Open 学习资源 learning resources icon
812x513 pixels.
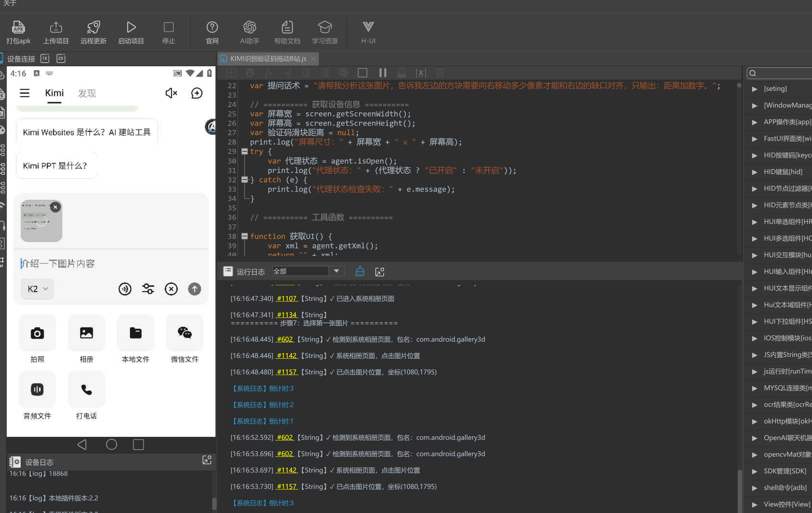(x=325, y=27)
